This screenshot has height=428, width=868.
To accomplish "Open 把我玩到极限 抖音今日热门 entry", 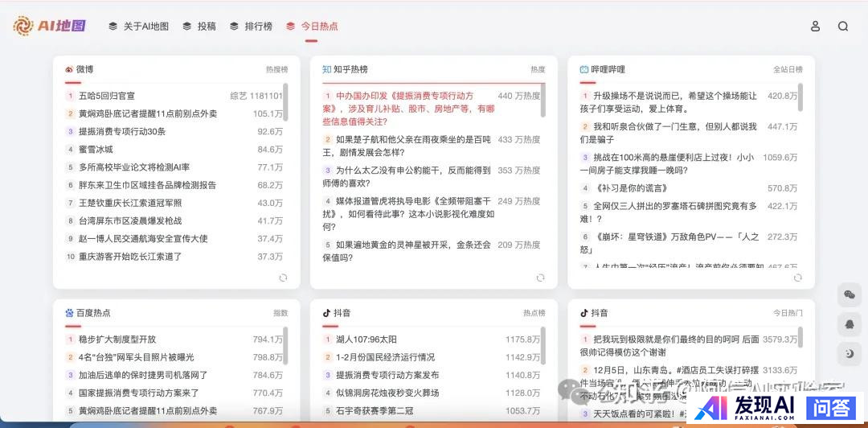I will coord(669,345).
